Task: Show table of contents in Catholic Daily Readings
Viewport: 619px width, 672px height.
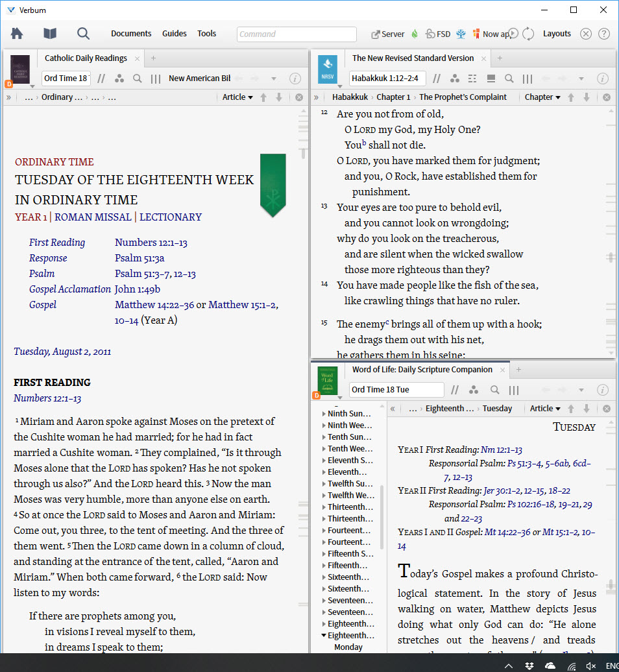Action: [x=8, y=98]
